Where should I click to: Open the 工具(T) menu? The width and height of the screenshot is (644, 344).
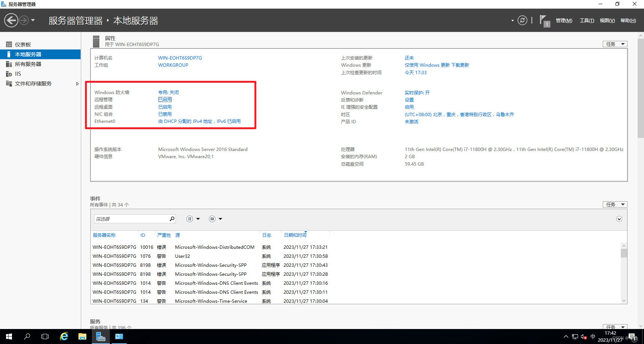(x=587, y=21)
